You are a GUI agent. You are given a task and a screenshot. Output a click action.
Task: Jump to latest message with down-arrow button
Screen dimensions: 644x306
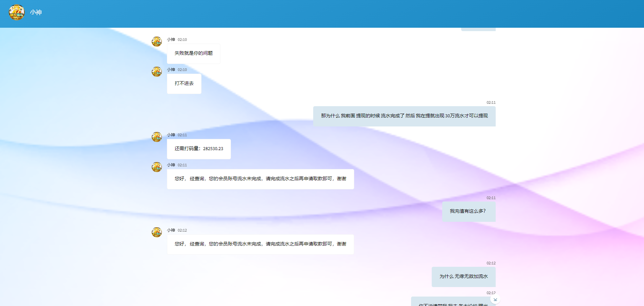(495, 299)
